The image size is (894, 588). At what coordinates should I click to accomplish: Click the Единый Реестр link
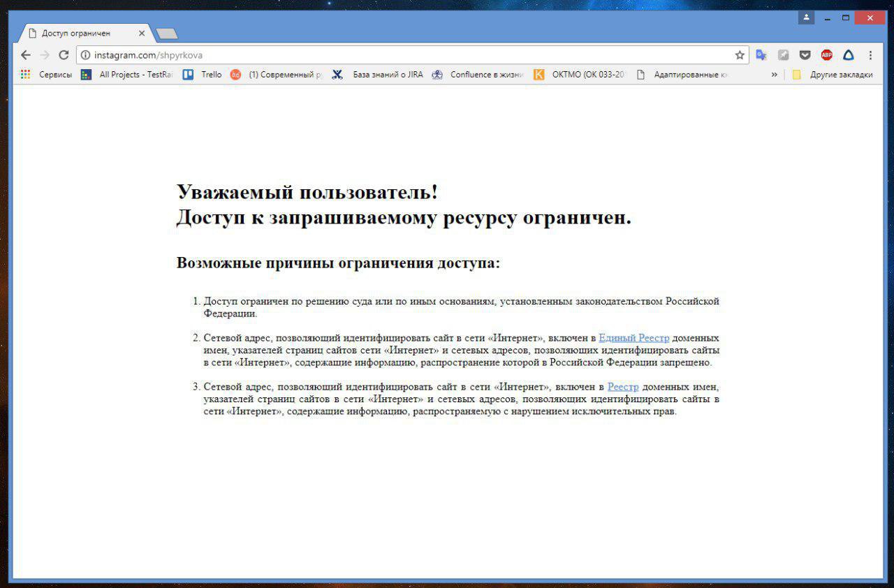pos(633,338)
